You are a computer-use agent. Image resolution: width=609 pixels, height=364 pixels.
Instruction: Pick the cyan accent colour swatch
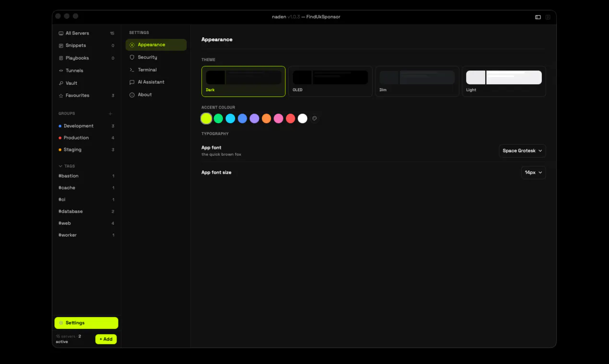click(x=230, y=118)
